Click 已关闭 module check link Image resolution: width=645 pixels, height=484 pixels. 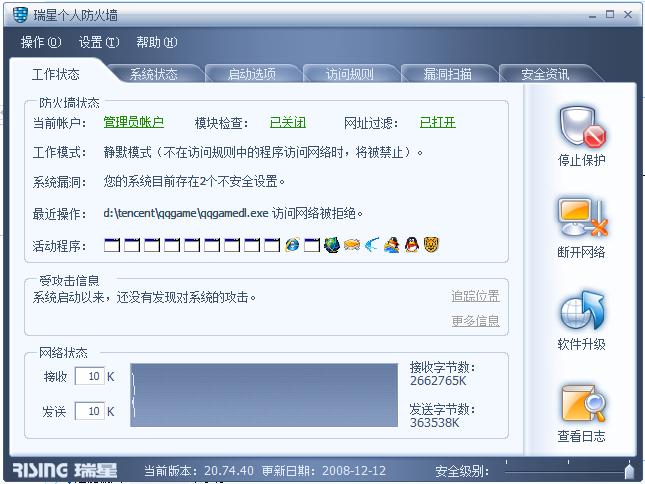click(x=288, y=122)
